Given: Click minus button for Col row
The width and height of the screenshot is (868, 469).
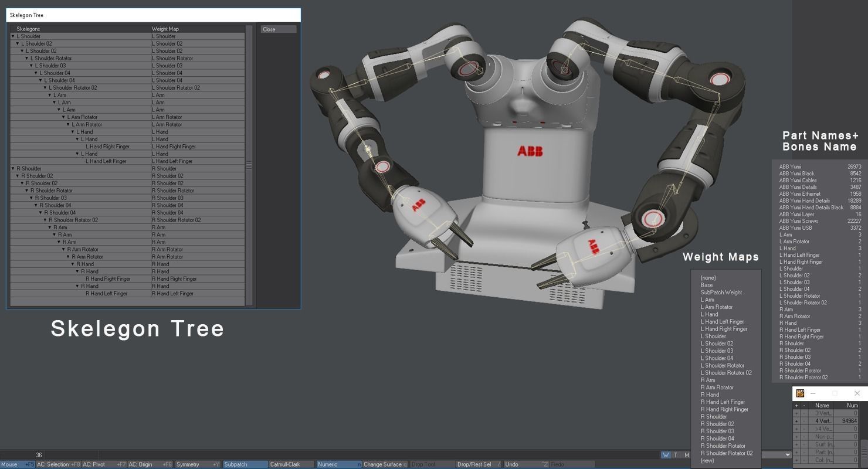Looking at the screenshot, I should click(804, 460).
